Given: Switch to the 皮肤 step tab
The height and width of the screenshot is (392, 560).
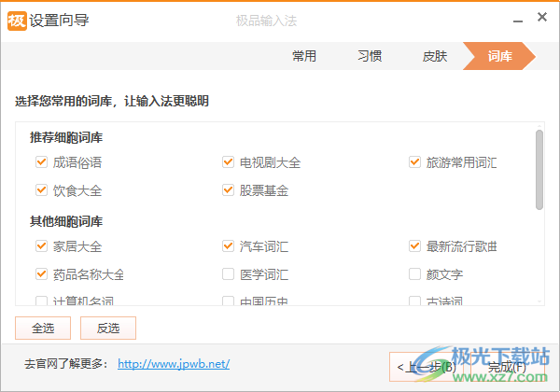Looking at the screenshot, I should (x=435, y=56).
